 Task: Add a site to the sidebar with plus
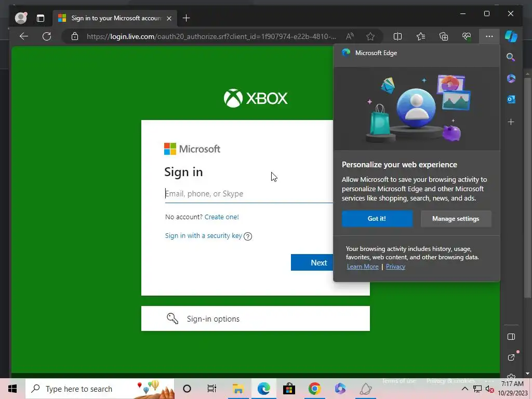pyautogui.click(x=511, y=122)
